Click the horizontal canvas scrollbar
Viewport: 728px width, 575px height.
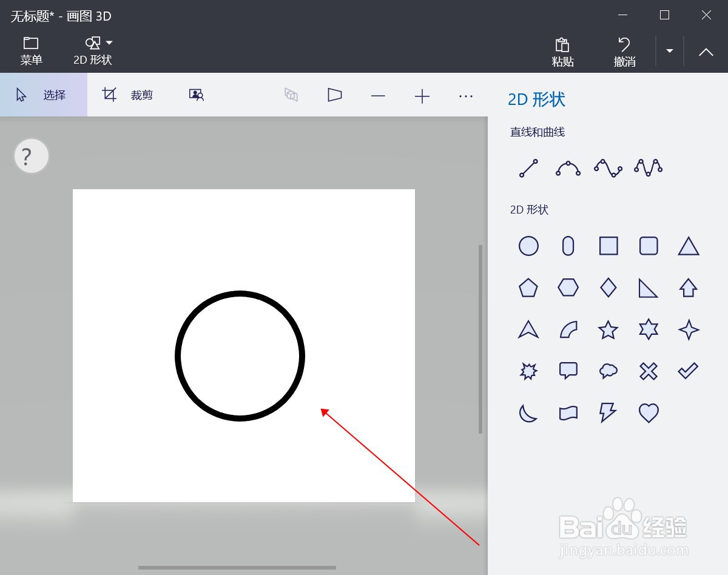(x=237, y=568)
